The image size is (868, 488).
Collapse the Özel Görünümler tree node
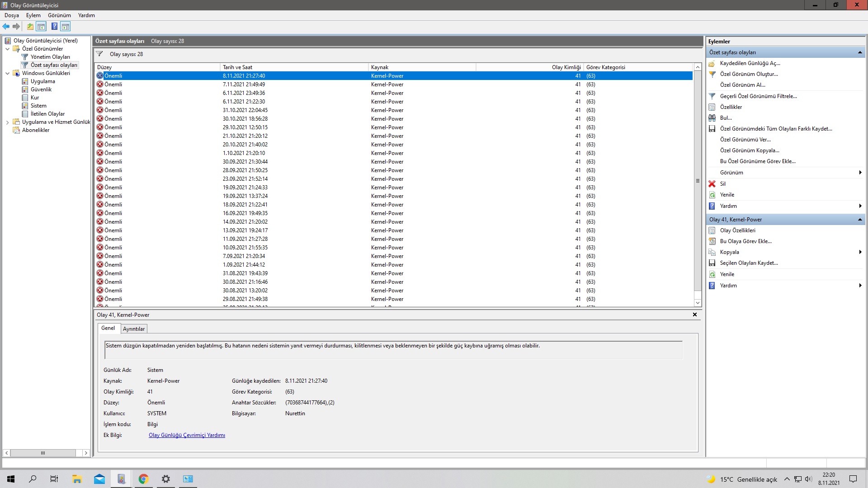tap(8, 49)
